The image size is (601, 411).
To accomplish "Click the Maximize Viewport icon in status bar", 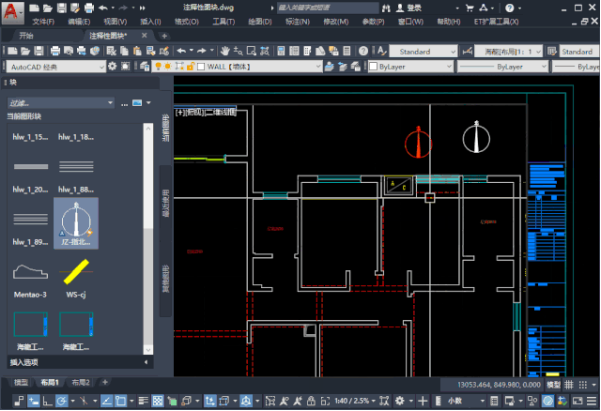I will 325,401.
